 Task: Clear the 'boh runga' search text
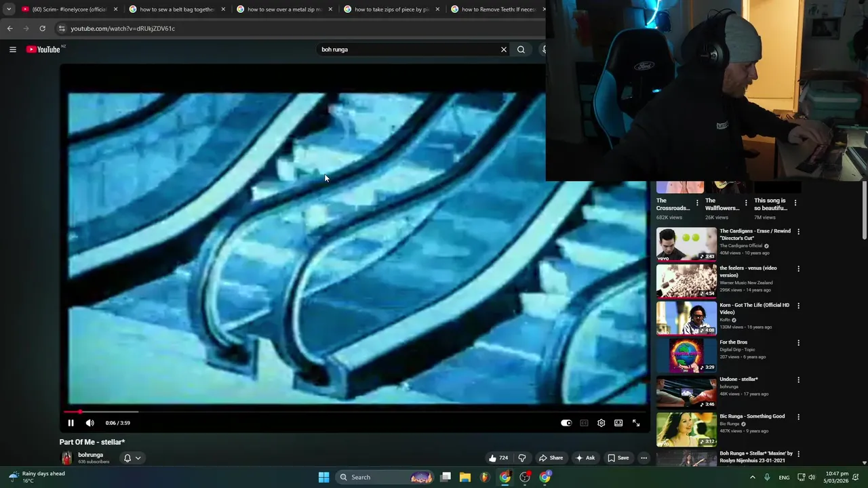[x=504, y=49]
